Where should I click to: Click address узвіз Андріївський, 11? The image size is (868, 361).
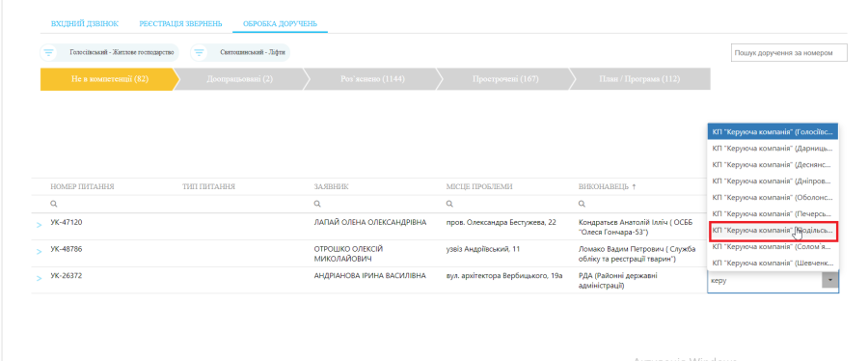click(483, 249)
